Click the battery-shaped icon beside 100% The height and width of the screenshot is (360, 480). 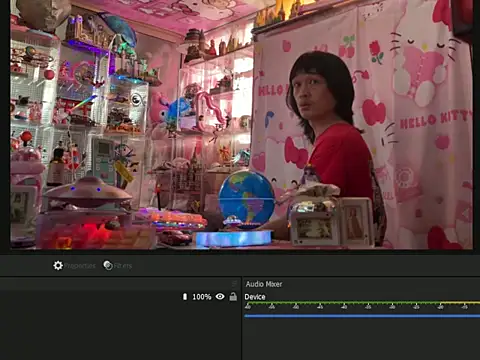click(185, 296)
